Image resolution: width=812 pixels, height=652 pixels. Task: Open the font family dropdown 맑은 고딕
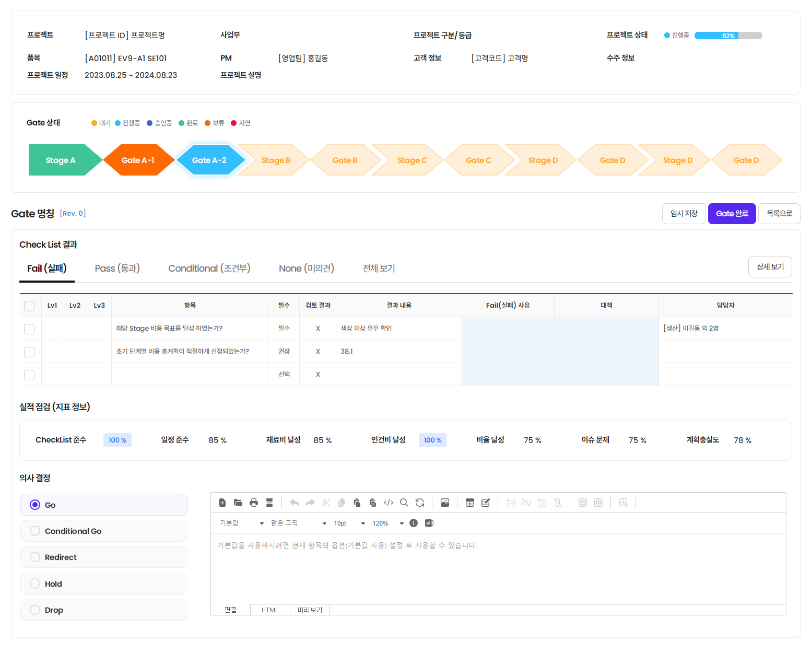pyautogui.click(x=299, y=523)
